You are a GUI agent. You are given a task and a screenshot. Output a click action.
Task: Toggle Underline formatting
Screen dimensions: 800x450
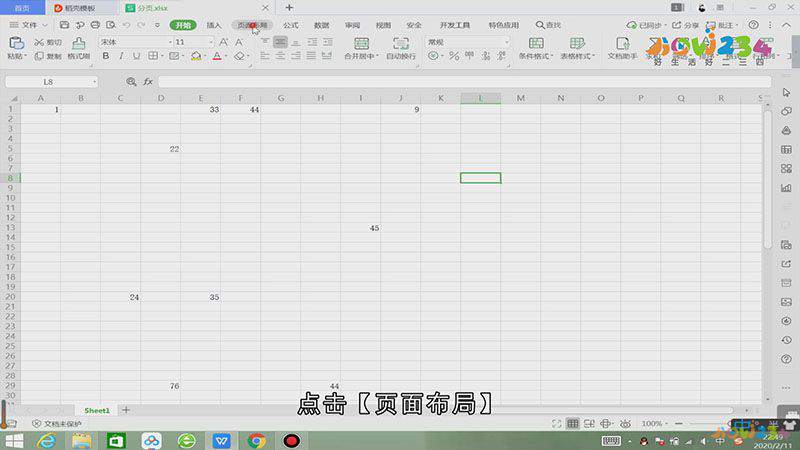tap(136, 56)
